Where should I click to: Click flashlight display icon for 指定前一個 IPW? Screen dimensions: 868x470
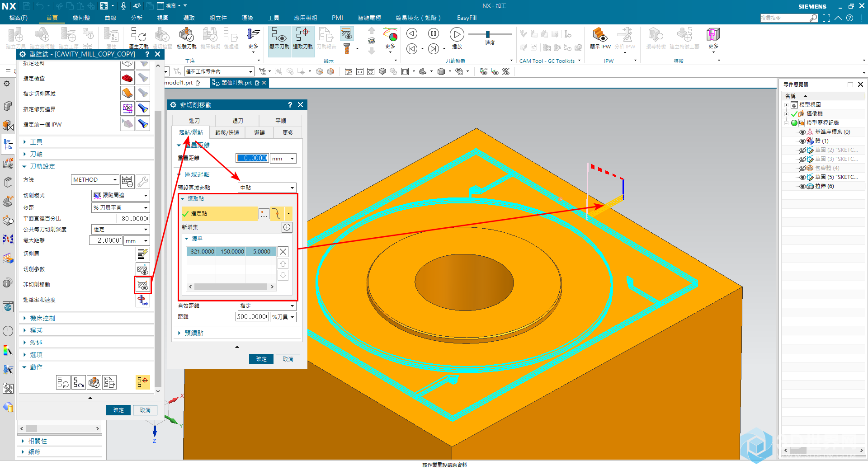143,124
